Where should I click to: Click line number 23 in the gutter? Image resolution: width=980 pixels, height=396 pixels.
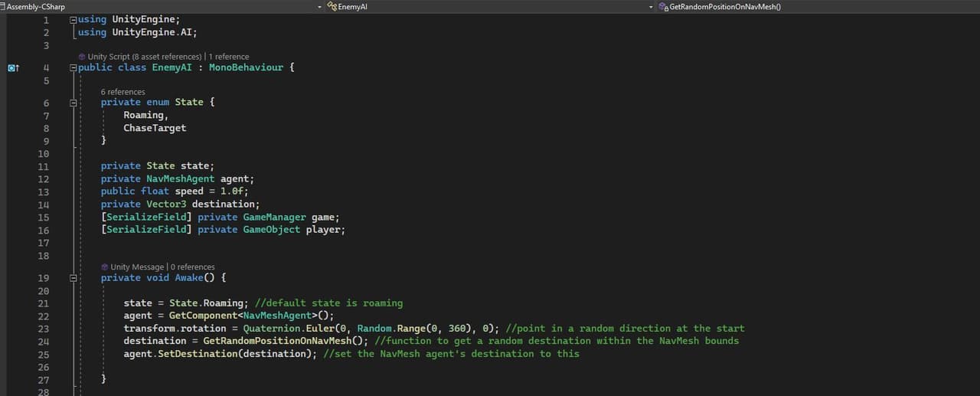(x=43, y=329)
